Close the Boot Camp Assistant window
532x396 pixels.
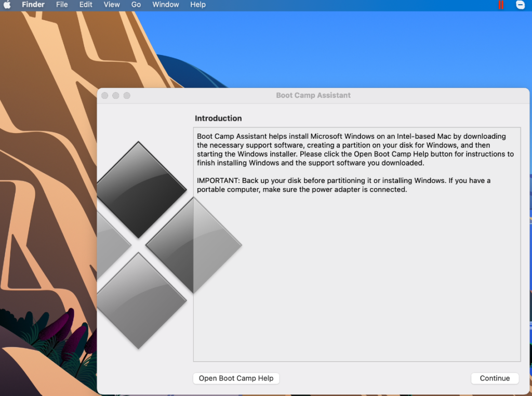105,96
